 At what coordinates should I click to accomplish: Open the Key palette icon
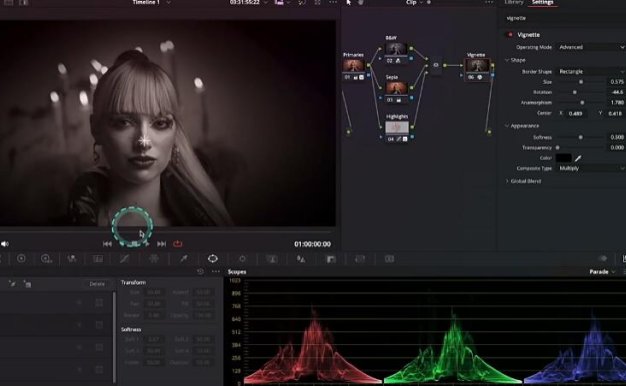point(331,259)
